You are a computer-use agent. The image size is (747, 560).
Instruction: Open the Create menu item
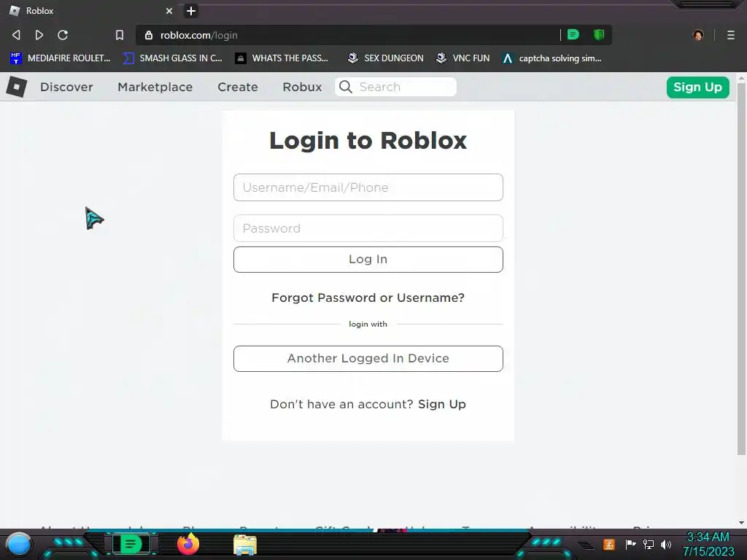click(x=238, y=87)
